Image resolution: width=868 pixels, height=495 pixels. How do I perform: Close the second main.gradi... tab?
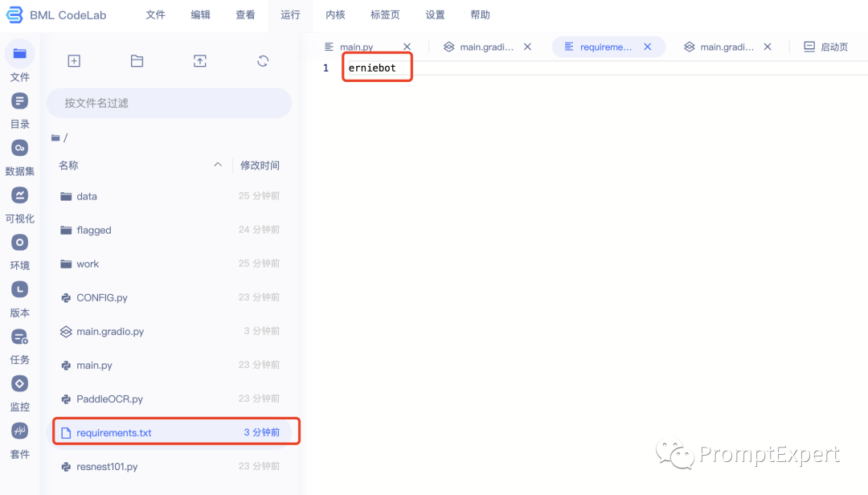coord(768,47)
